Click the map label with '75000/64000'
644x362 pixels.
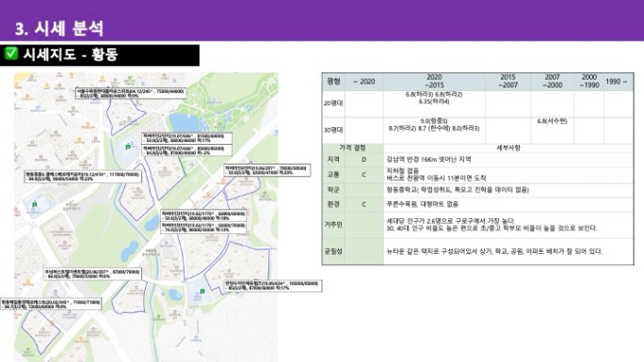coord(131,93)
